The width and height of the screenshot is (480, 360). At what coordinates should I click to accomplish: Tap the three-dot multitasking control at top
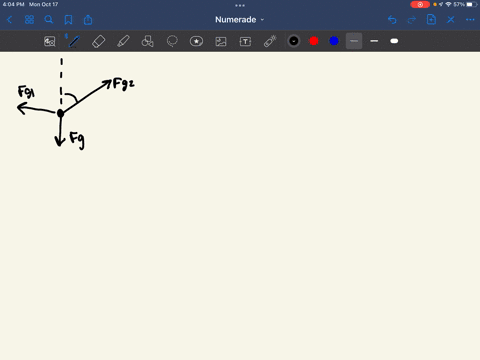click(240, 5)
